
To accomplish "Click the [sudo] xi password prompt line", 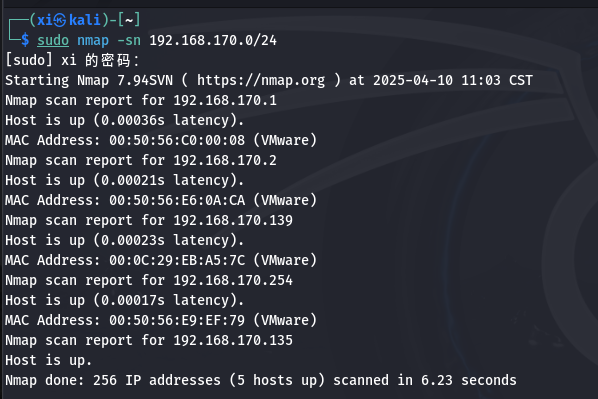I will tap(72, 60).
